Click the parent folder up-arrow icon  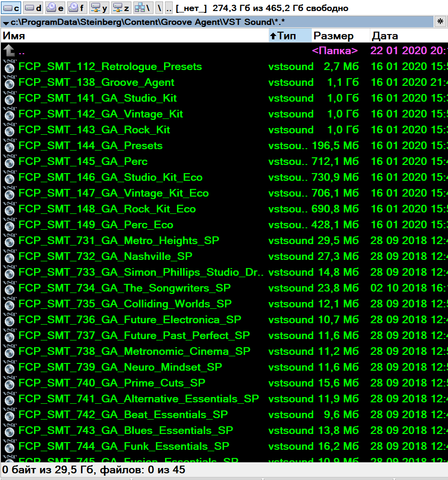[9, 50]
